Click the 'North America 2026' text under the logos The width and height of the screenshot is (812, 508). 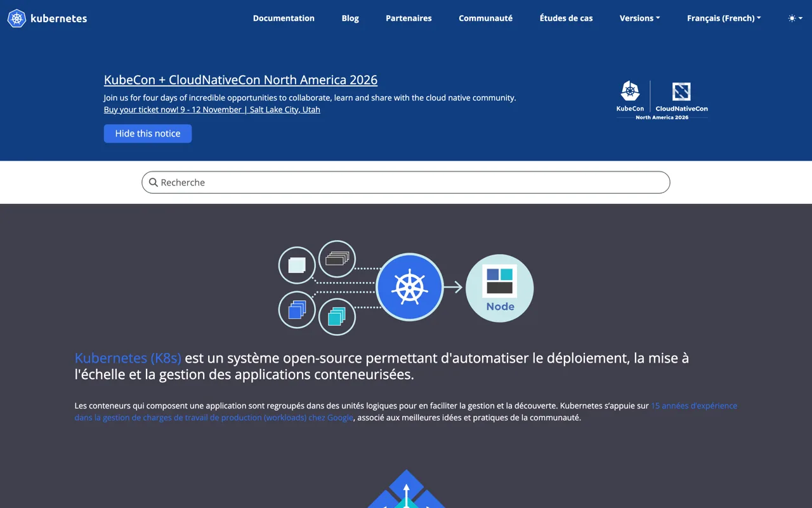point(662,117)
